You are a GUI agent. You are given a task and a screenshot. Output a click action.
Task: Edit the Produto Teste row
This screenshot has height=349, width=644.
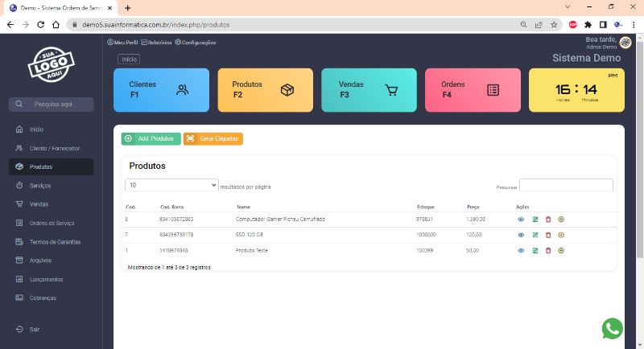pos(535,250)
